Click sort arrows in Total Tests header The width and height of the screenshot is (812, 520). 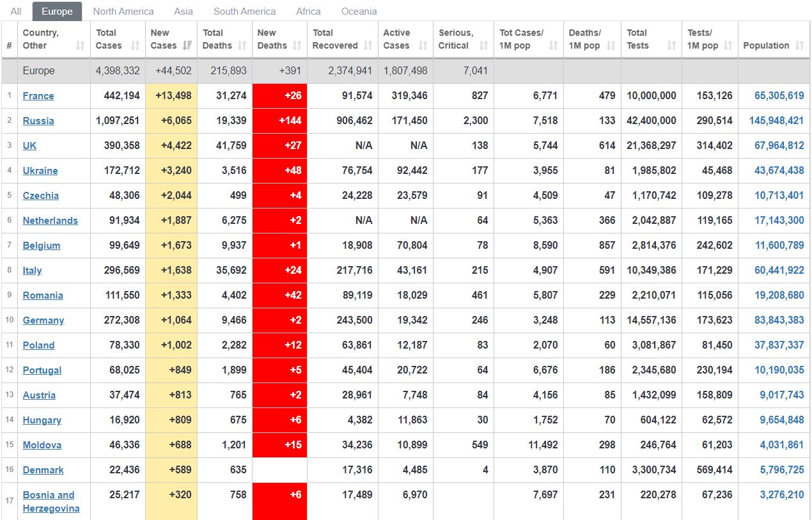671,45
